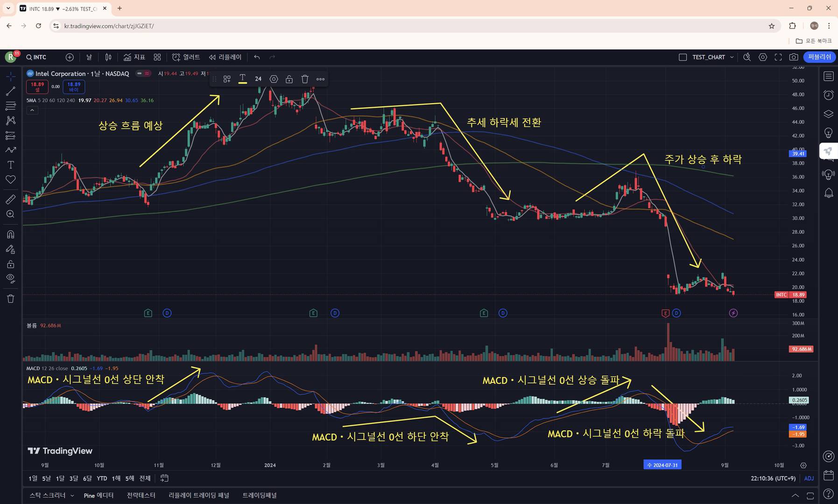Open the Fibonacci retracement tools
This screenshot has width=838, height=504.
(10, 106)
